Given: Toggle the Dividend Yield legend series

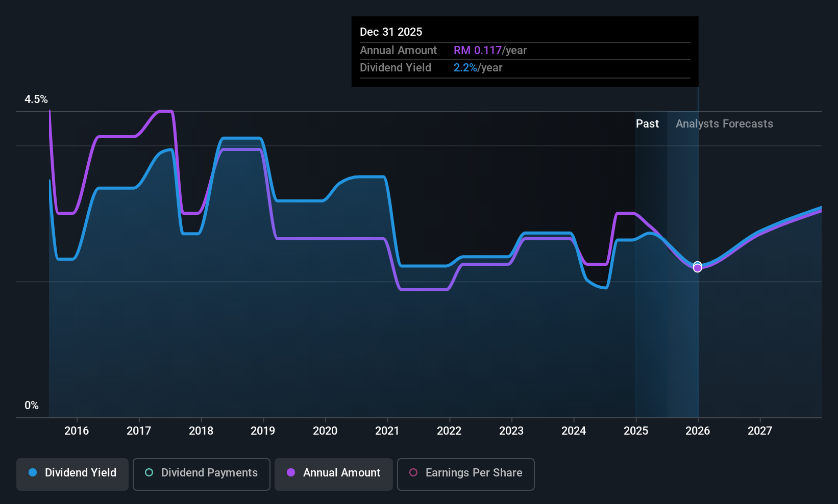Looking at the screenshot, I should click(x=72, y=474).
